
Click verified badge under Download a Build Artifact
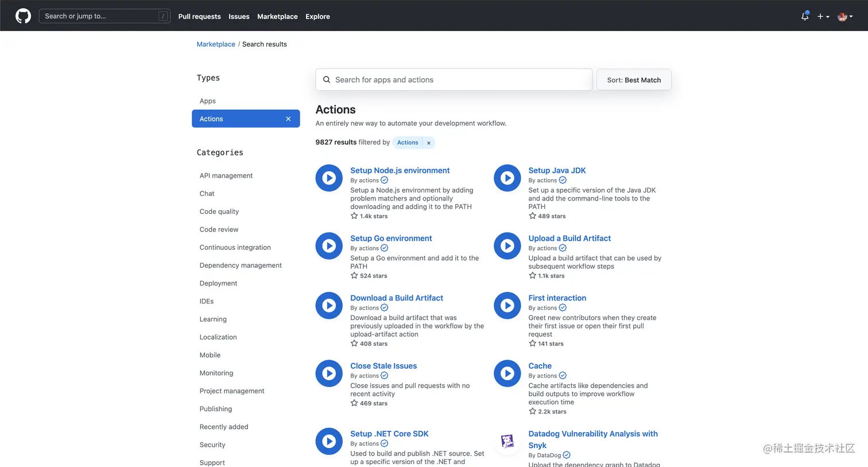point(385,308)
